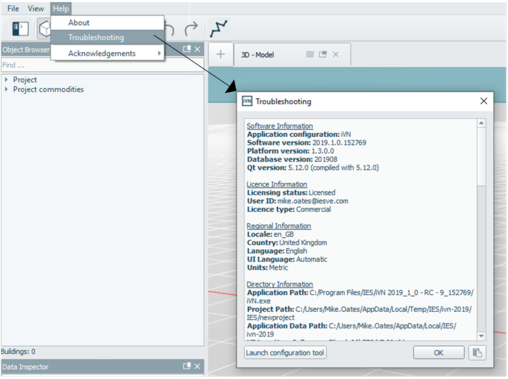This screenshot has height=379, width=508.
Task: Open the View menu
Action: (36, 8)
